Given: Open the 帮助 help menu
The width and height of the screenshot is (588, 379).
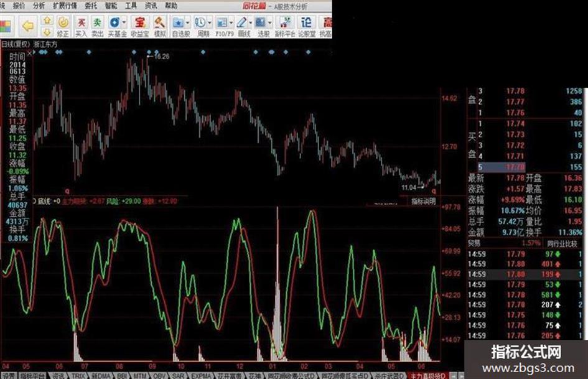Looking at the screenshot, I should point(171,6).
